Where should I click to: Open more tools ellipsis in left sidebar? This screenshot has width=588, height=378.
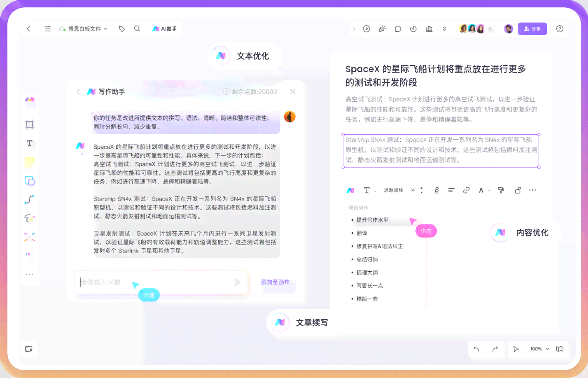(x=30, y=274)
